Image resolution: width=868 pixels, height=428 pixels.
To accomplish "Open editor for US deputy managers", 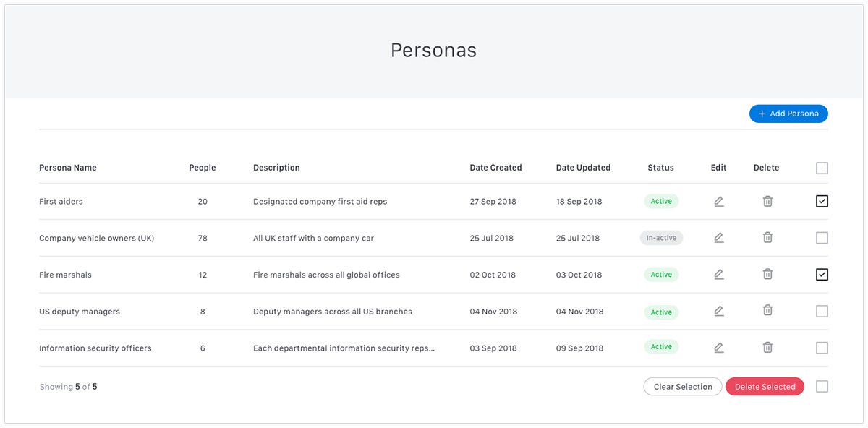I will click(718, 311).
